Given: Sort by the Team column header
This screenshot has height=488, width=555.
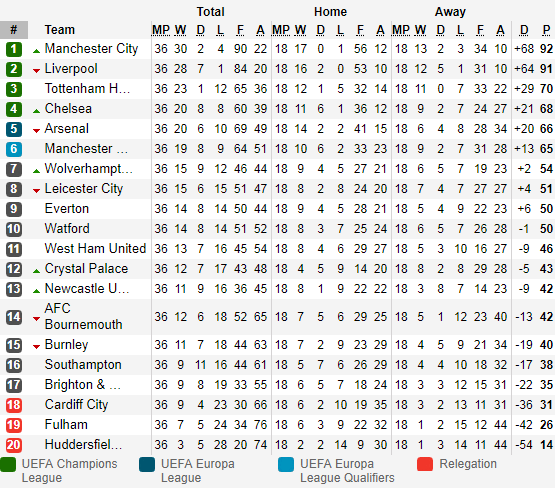Looking at the screenshot, I should pyautogui.click(x=59, y=30).
